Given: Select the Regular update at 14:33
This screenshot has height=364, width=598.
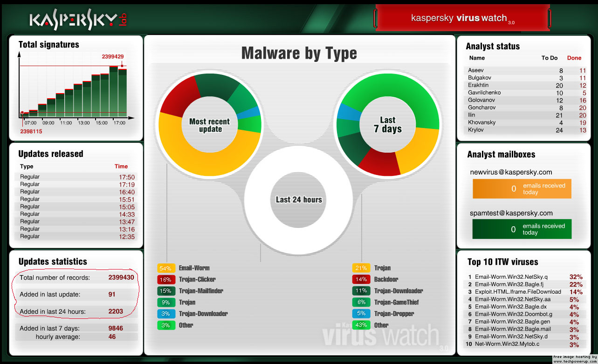Looking at the screenshot, I should (x=77, y=214).
